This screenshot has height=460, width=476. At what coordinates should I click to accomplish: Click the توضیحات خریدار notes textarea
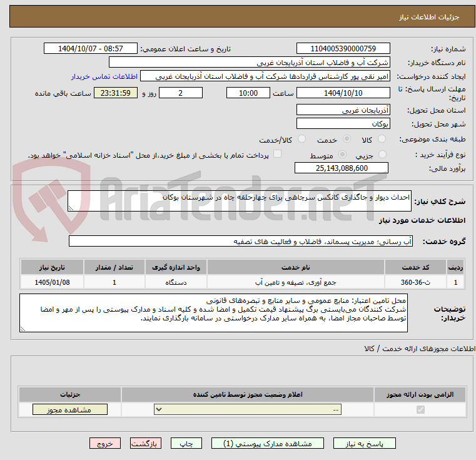click(213, 313)
